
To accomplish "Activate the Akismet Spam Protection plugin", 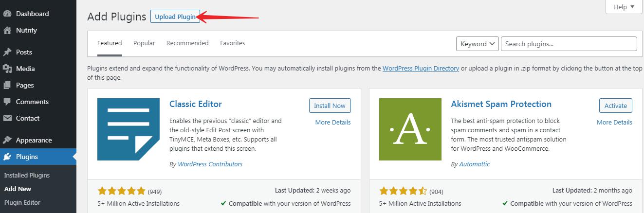I will (x=616, y=106).
